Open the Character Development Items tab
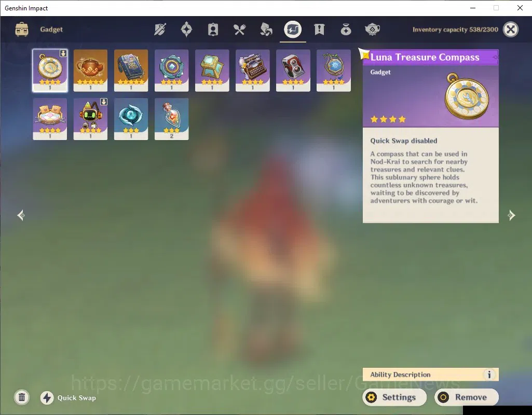Viewport: 532px width, 415px height. click(x=213, y=30)
